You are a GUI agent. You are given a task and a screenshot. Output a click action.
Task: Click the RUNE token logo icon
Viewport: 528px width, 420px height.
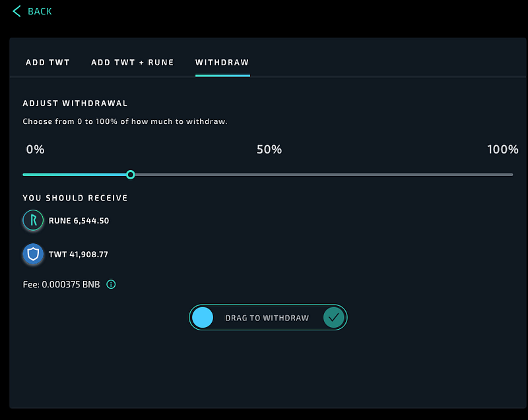[33, 220]
